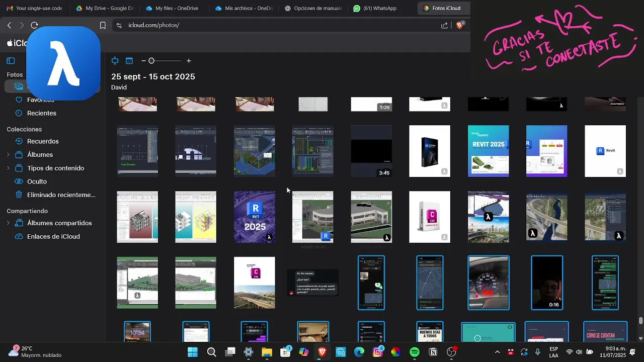Open Tipos de contenido in sidebar
The height and width of the screenshot is (362, 644).
click(55, 168)
